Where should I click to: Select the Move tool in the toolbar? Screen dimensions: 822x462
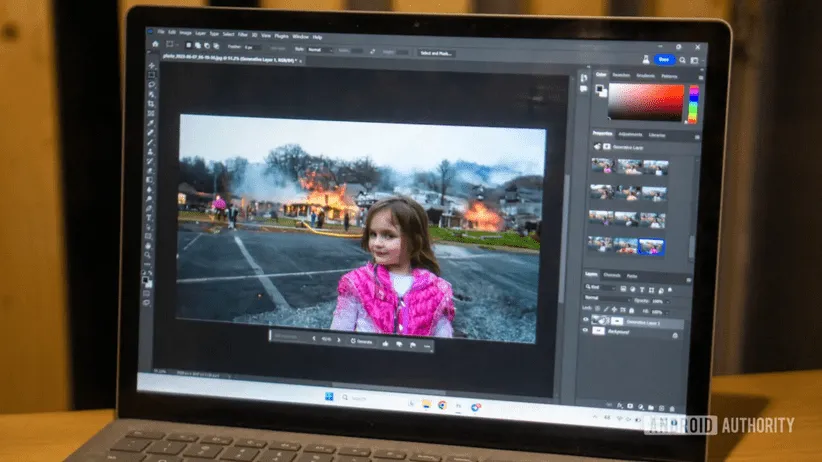pyautogui.click(x=152, y=64)
